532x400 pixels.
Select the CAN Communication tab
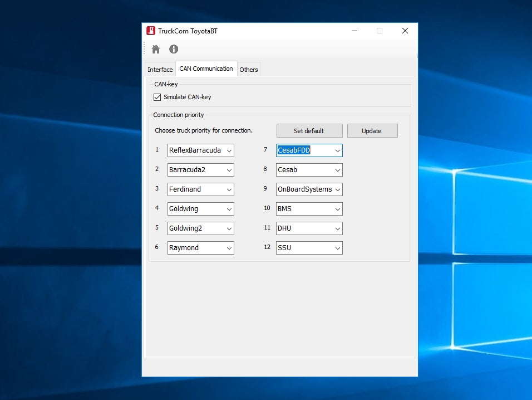(206, 69)
